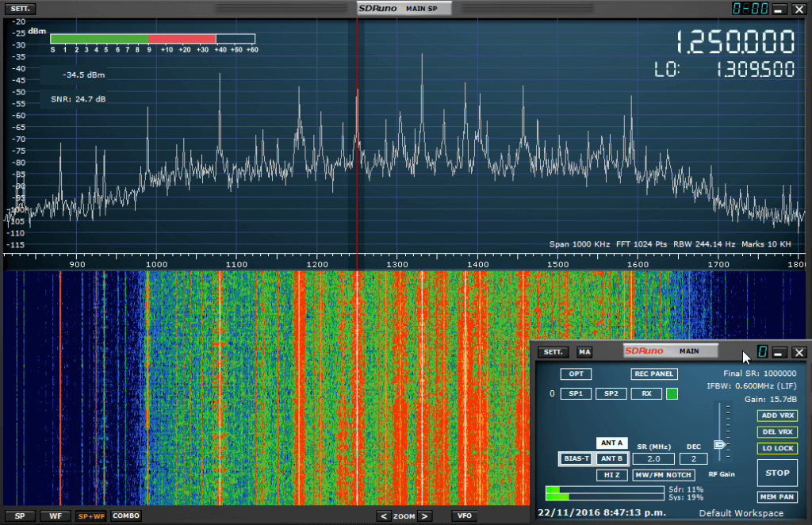Click the MA button in Main panel
812x525 pixels.
(584, 352)
